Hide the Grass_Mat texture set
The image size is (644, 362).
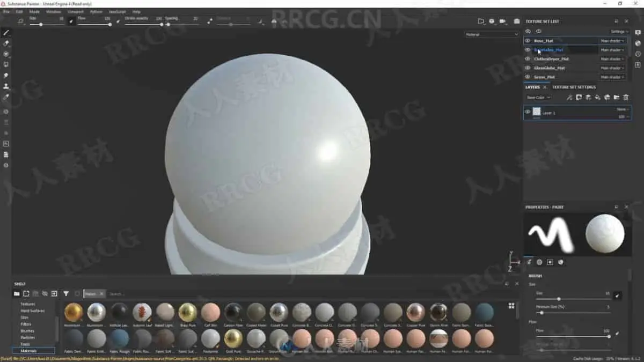click(x=528, y=77)
